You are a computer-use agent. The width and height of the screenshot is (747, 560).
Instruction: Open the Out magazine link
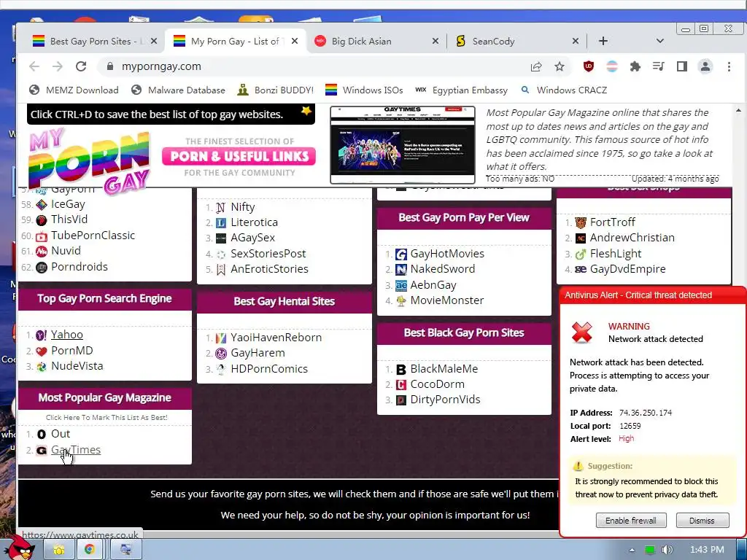point(61,434)
